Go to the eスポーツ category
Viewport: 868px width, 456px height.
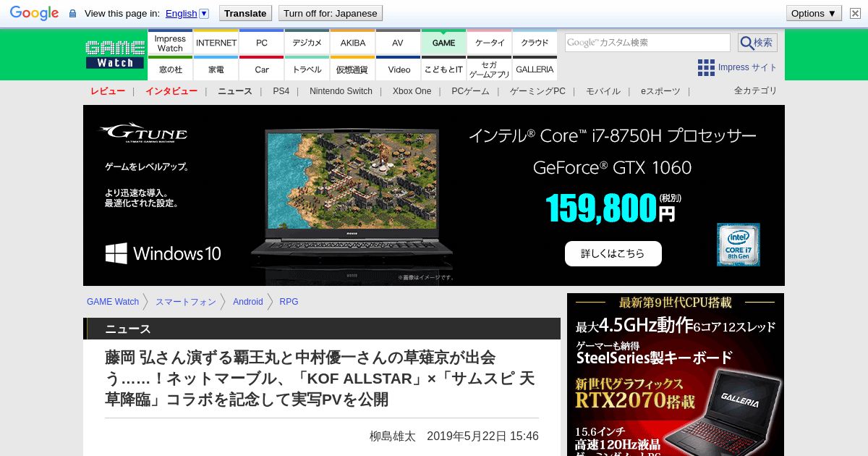tap(660, 91)
